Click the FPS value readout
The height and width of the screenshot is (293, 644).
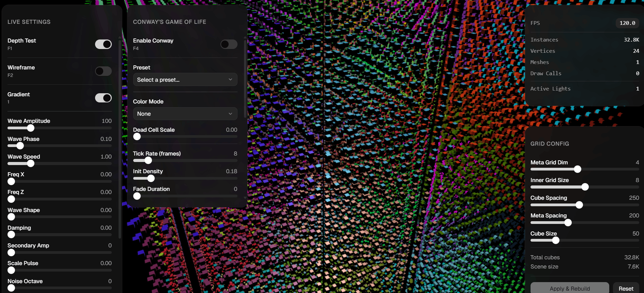pyautogui.click(x=627, y=23)
